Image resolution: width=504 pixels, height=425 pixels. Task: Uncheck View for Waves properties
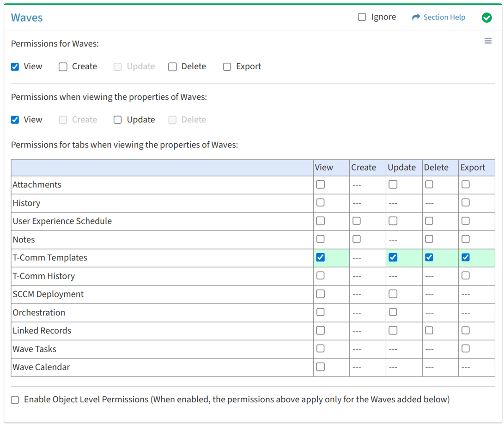pos(15,120)
